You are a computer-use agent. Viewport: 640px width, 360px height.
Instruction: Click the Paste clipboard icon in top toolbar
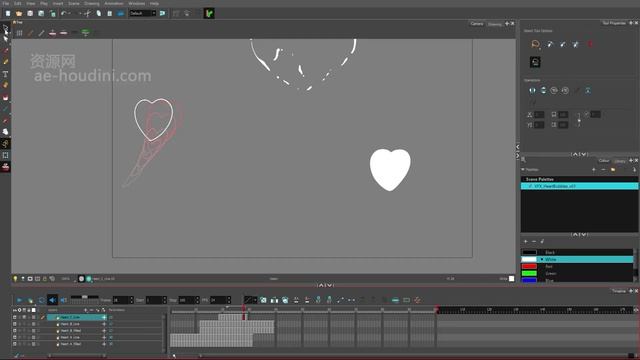coord(109,13)
